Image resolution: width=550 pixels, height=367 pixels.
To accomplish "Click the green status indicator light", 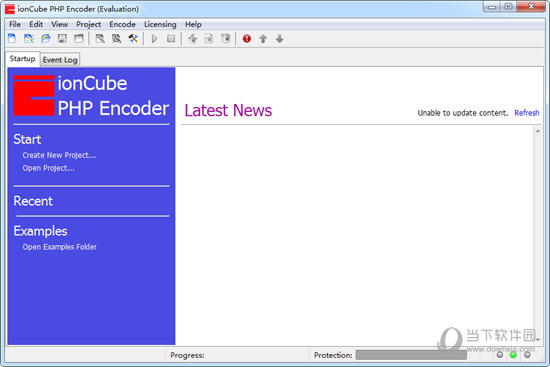I will click(x=514, y=355).
